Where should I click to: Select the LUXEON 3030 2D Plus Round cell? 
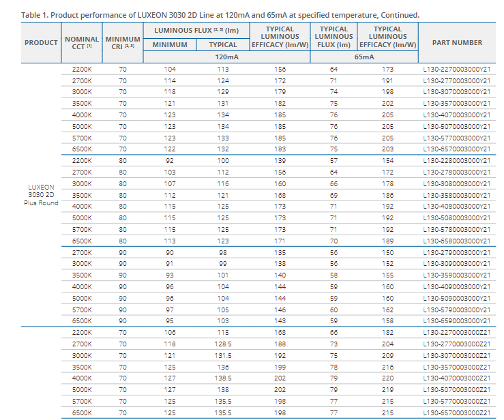[x=41, y=194]
